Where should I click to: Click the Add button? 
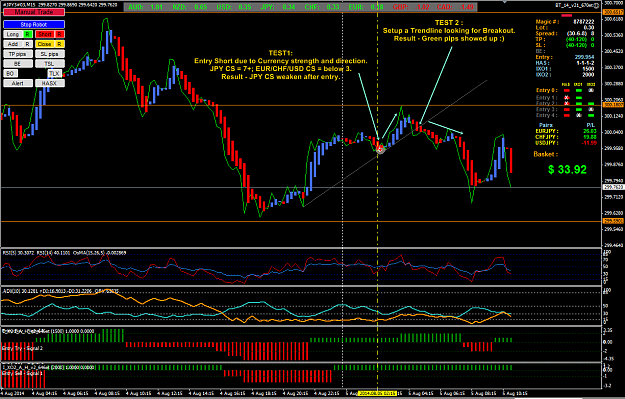[x=13, y=44]
